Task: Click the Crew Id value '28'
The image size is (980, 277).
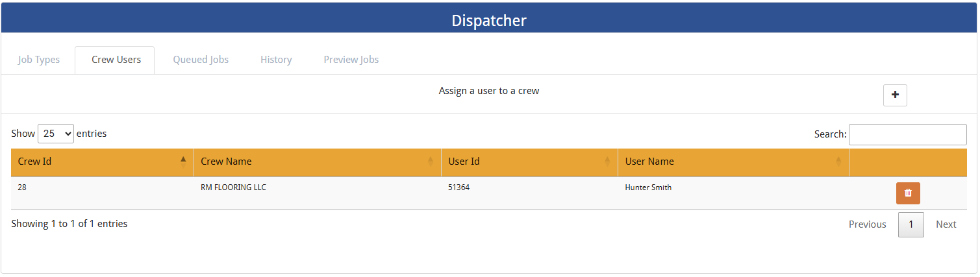Action: click(x=22, y=187)
